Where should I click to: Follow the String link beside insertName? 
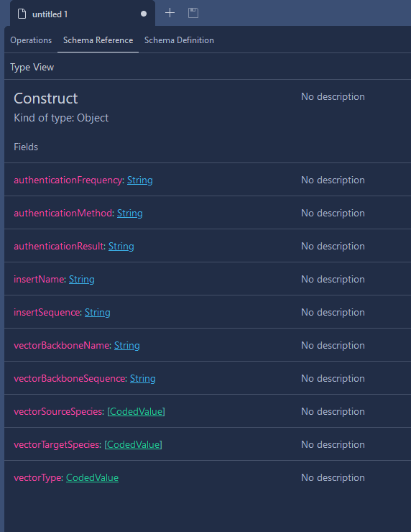[82, 279]
